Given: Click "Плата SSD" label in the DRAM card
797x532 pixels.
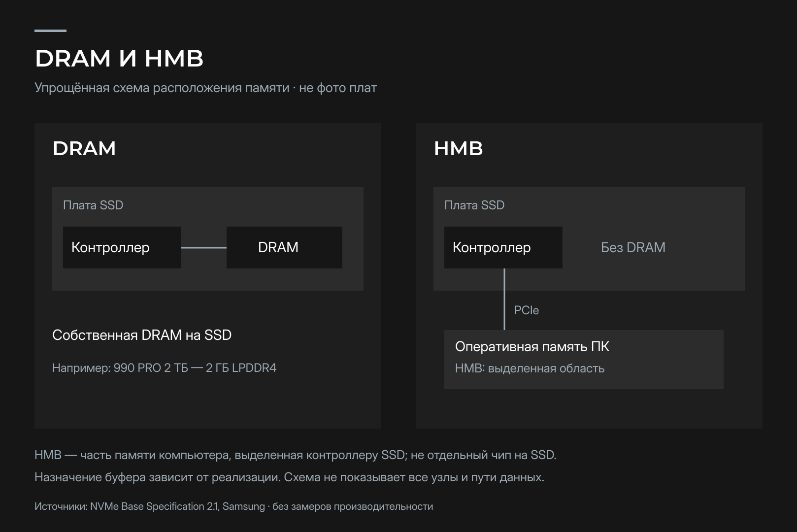Looking at the screenshot, I should click(x=93, y=205).
